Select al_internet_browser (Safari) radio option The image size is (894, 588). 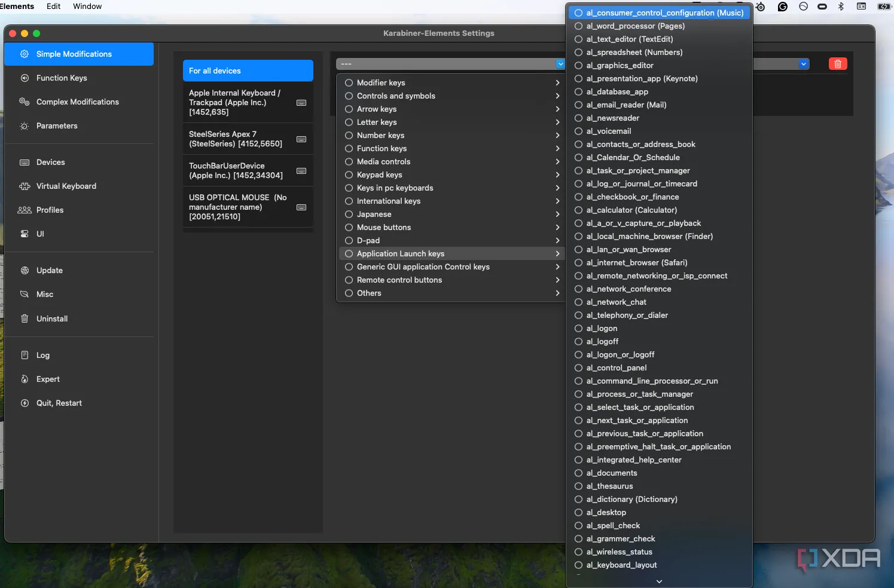pos(578,262)
